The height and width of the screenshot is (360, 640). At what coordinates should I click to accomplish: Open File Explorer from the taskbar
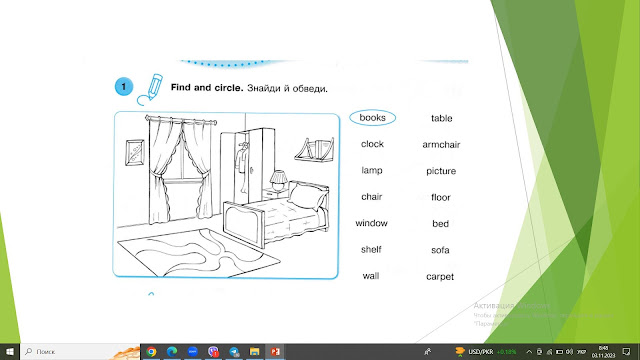point(254,351)
